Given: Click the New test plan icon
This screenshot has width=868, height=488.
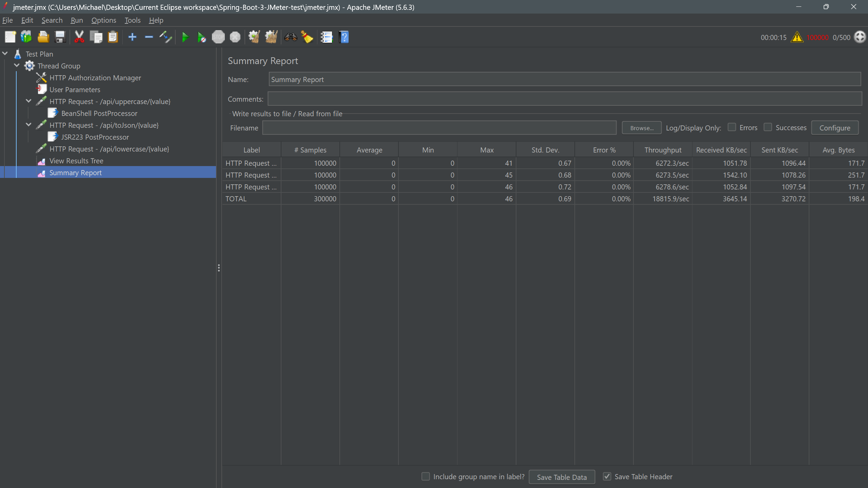Looking at the screenshot, I should point(10,37).
